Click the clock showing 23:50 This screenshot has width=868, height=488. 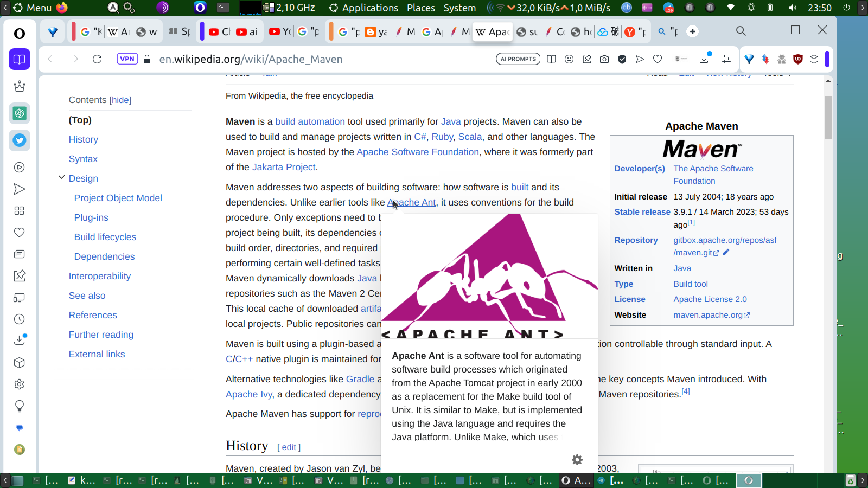(x=819, y=8)
